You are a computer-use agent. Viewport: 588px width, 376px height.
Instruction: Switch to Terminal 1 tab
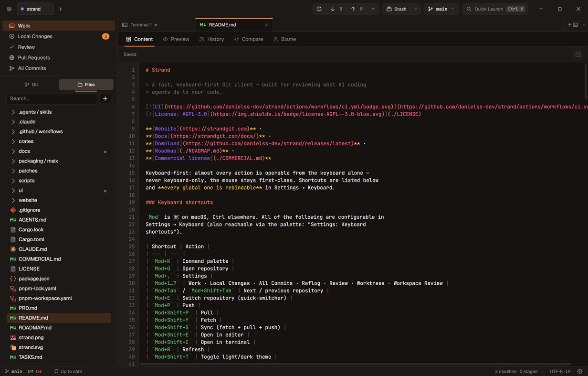click(x=157, y=25)
